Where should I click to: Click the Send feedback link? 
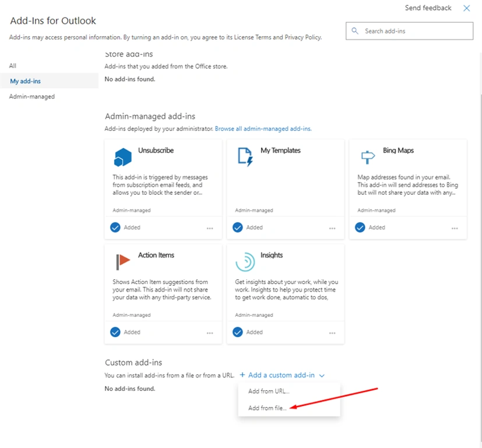428,8
